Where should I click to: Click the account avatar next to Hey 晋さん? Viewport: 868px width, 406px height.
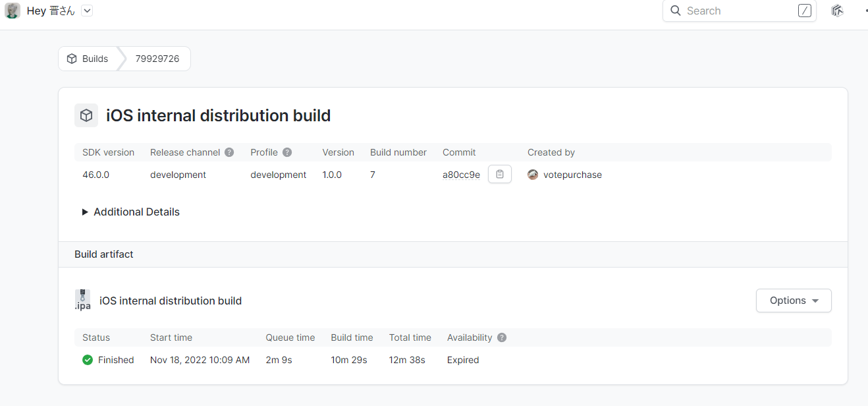point(13,11)
